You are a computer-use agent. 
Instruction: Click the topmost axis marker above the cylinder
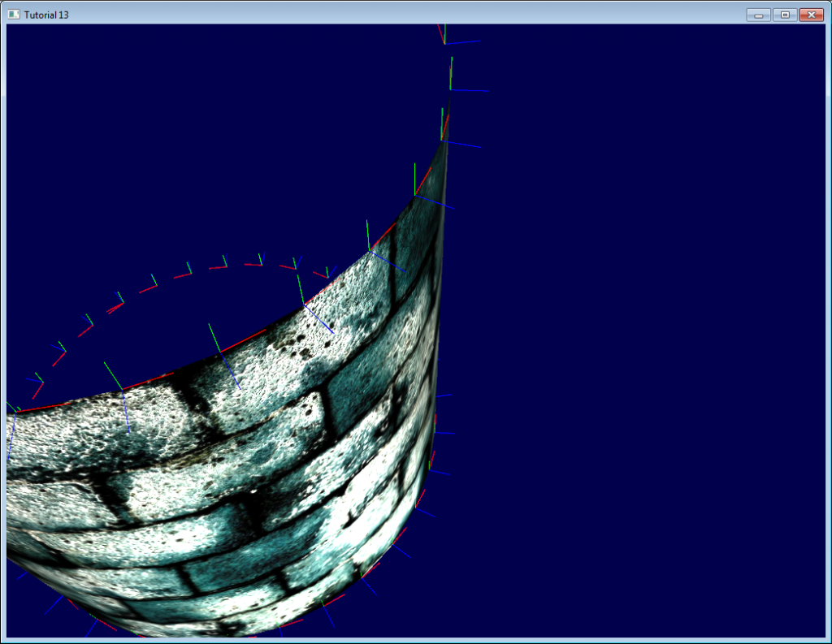444,37
